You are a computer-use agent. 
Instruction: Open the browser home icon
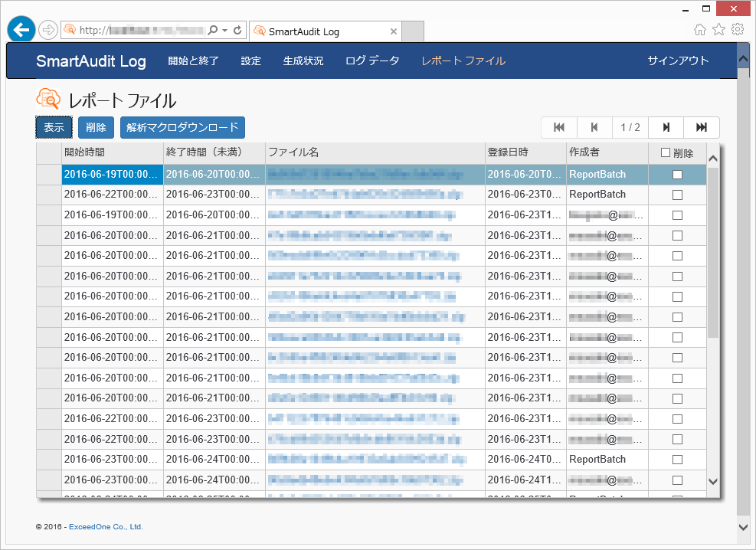coord(699,30)
